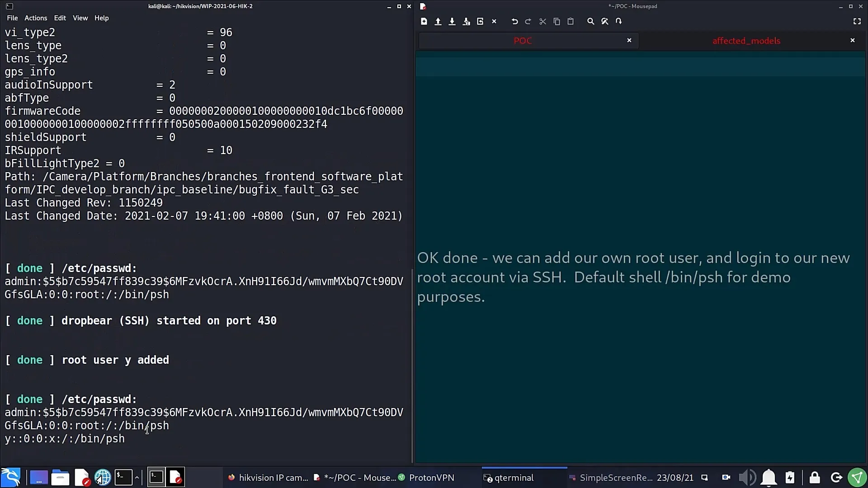Click the terminal vertical scrollbar

[412, 361]
